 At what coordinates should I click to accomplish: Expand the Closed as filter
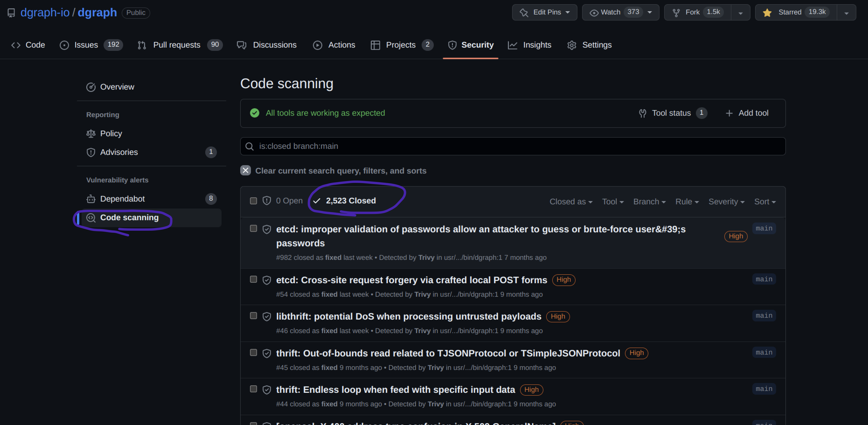click(x=571, y=202)
